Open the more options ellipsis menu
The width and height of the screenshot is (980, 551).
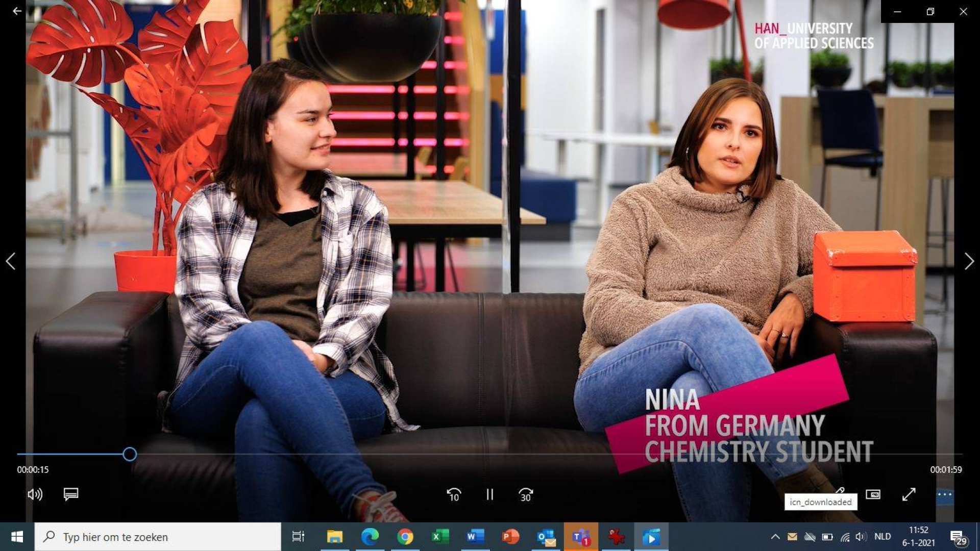click(x=944, y=494)
